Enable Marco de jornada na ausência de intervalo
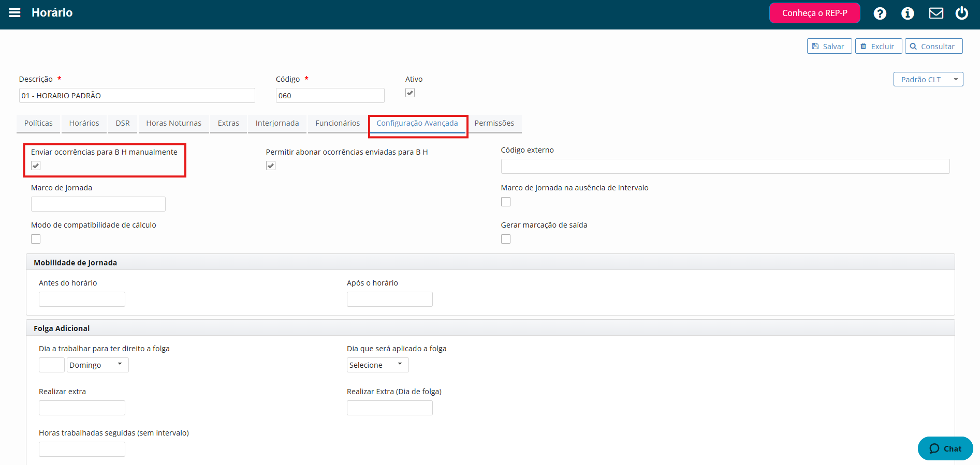 [506, 202]
